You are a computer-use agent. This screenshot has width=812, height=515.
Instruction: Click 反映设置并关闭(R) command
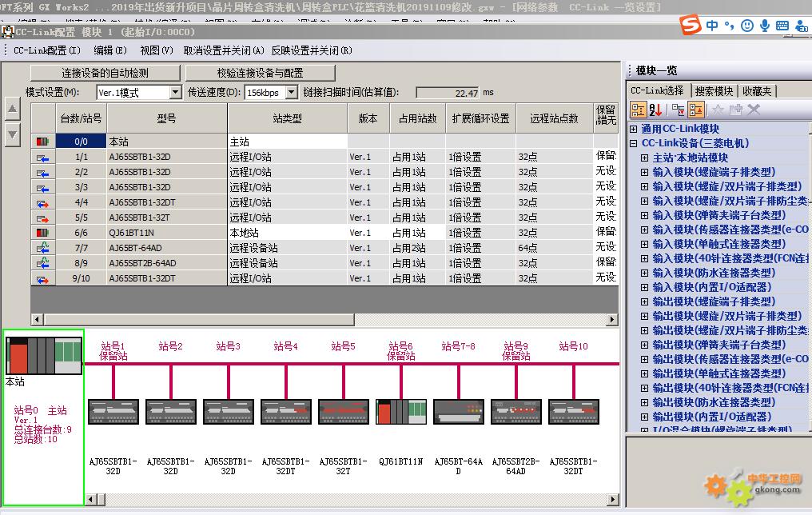312,50
